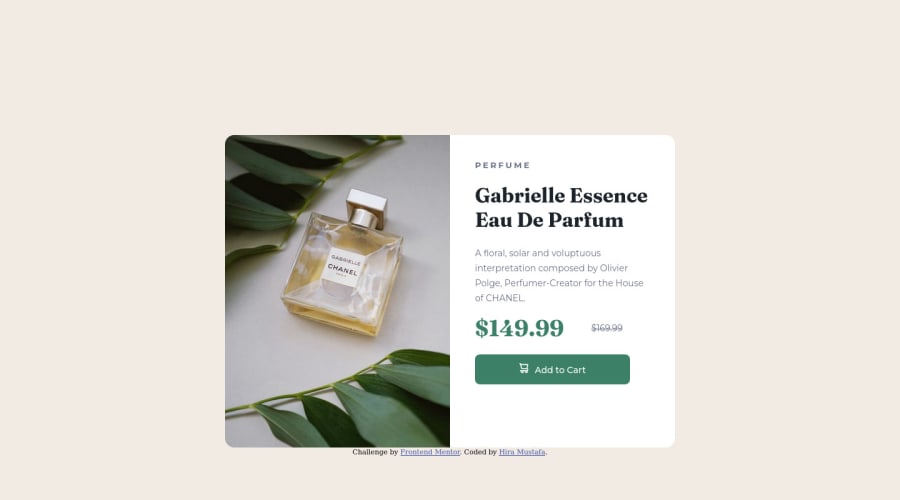Click the Add to Cart label
Image resolution: width=900 pixels, height=500 pixels.
point(560,370)
